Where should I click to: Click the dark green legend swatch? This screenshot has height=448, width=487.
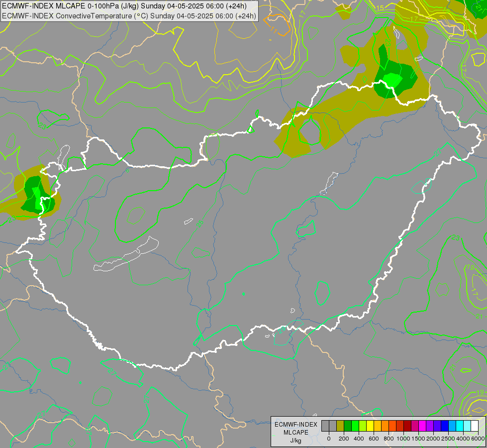coord(348,426)
